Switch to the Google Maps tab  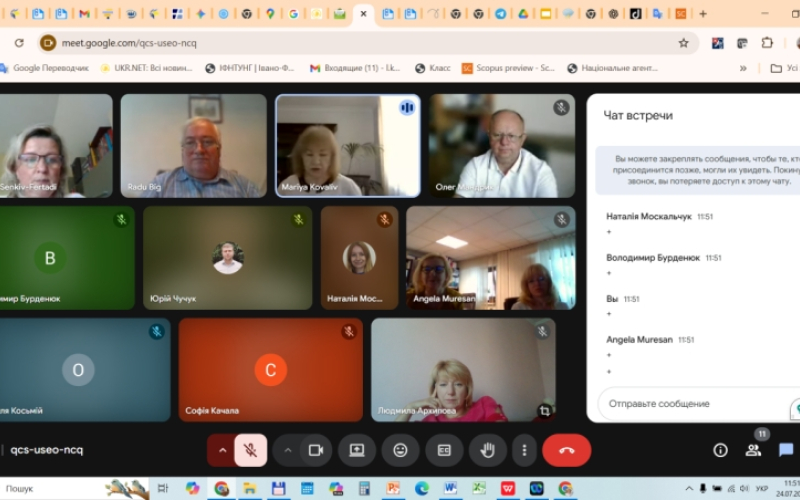pos(270,14)
